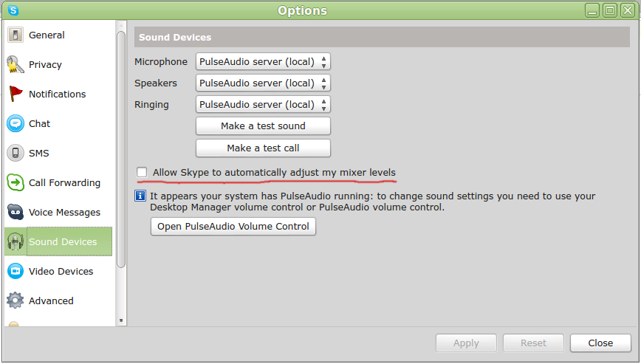Click the Advanced gear icon
641x364 pixels.
point(16,301)
